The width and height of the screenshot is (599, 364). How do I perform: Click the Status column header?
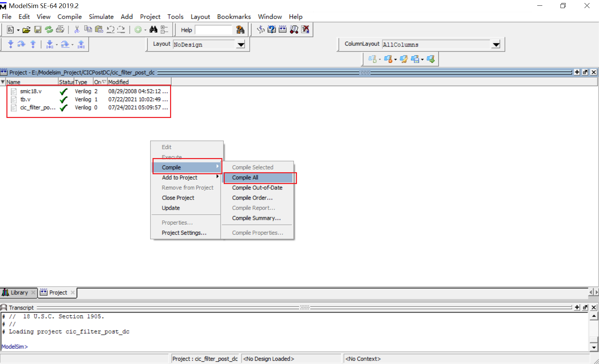coord(66,82)
